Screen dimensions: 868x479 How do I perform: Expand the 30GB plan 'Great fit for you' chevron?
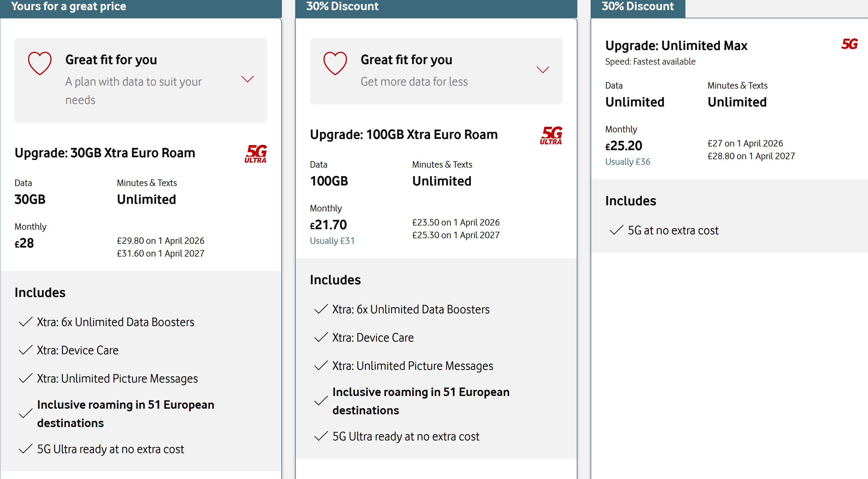tap(247, 79)
